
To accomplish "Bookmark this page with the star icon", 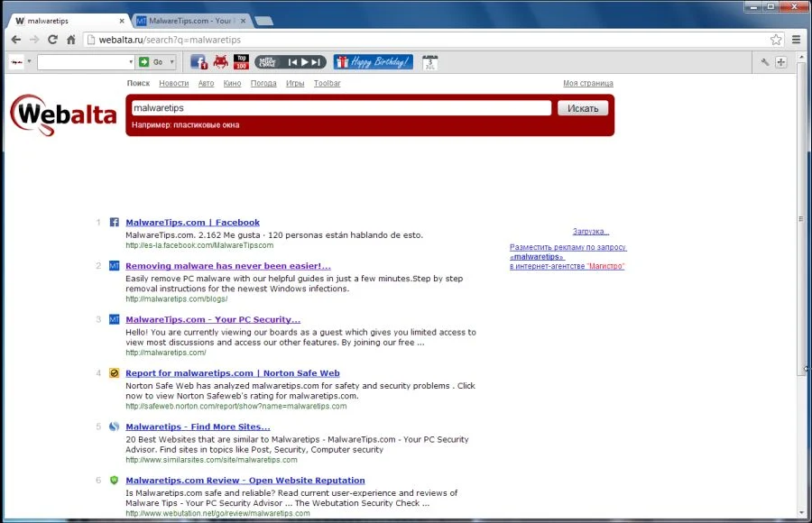I will click(776, 40).
